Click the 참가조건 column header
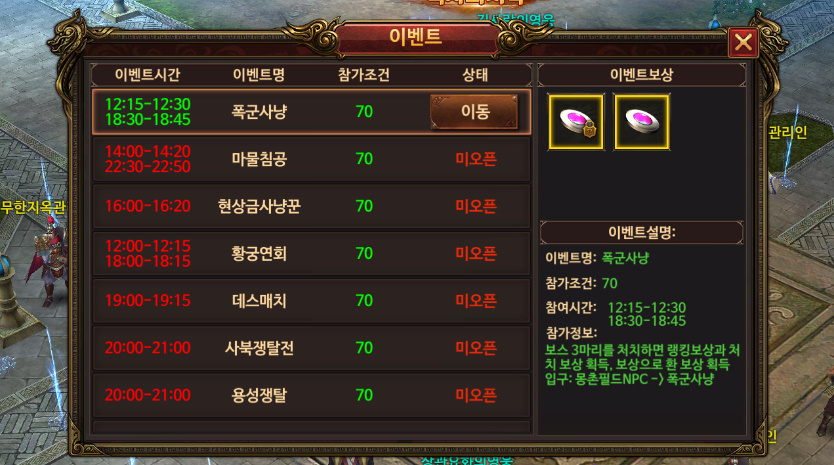The image size is (834, 465). pos(364,74)
